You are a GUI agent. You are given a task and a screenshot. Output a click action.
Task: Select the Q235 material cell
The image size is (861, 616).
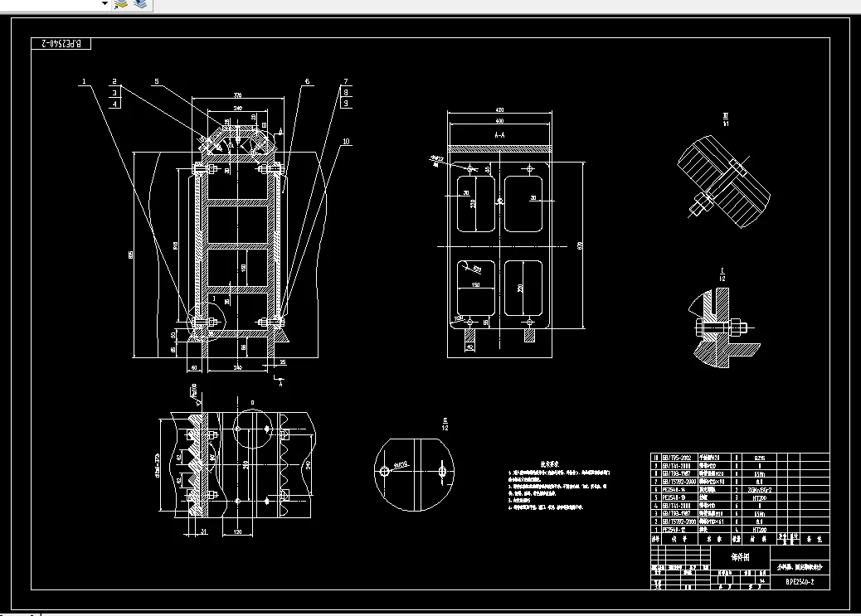coord(760,458)
